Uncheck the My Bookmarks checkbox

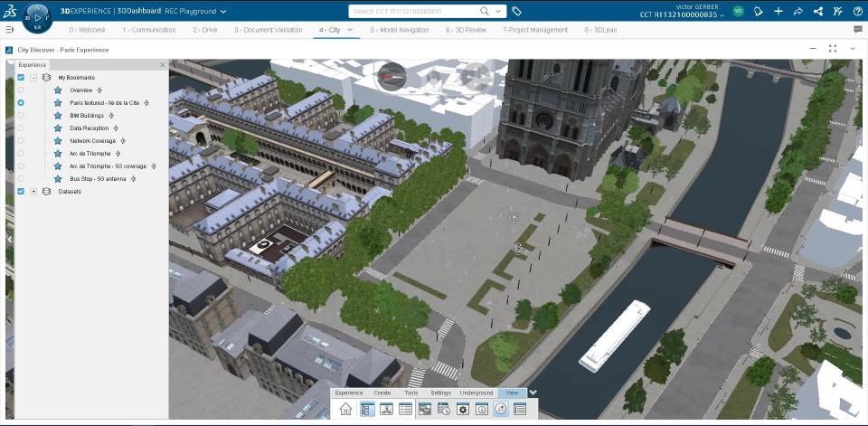pyautogui.click(x=21, y=78)
